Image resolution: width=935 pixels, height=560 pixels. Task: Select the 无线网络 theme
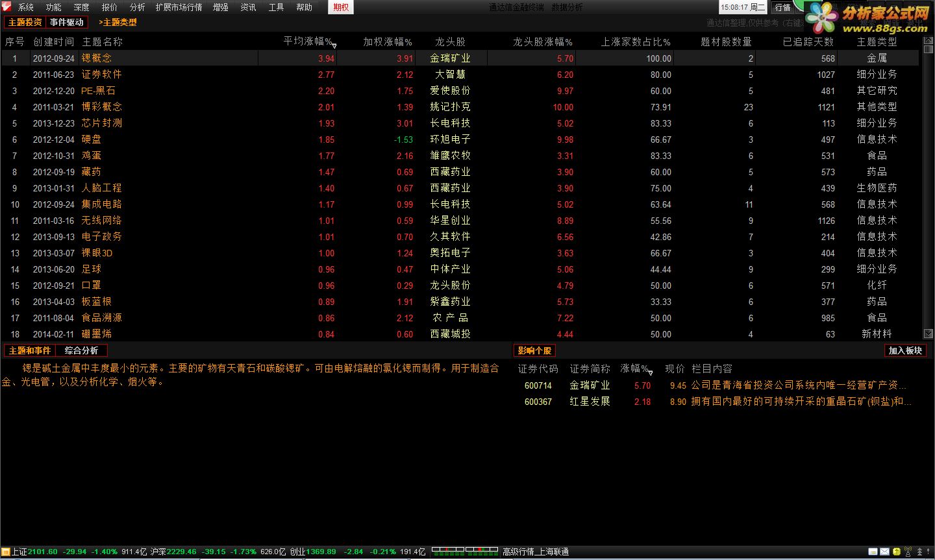click(101, 221)
